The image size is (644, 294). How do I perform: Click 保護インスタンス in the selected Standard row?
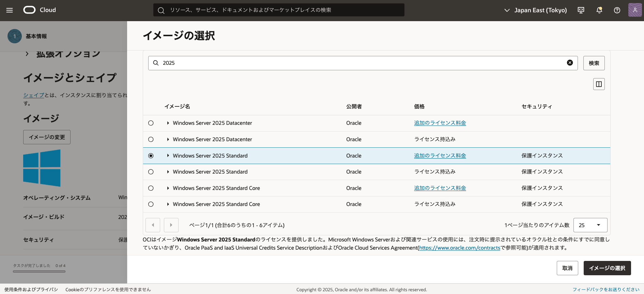[542, 156]
